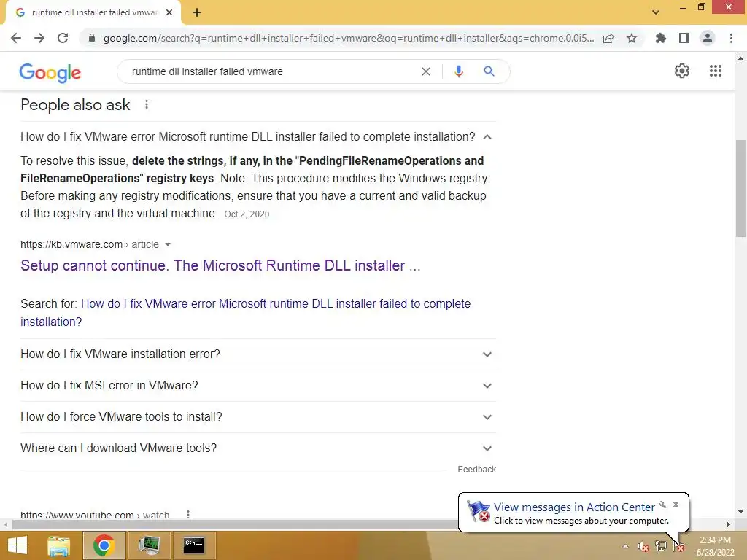Click scrollbar down arrow
This screenshot has height=560, width=747.
[x=740, y=512]
